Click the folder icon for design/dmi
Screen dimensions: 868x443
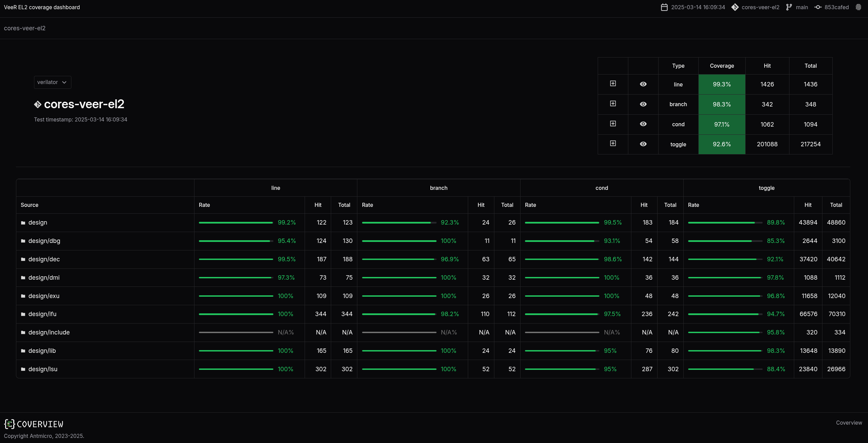(x=23, y=278)
